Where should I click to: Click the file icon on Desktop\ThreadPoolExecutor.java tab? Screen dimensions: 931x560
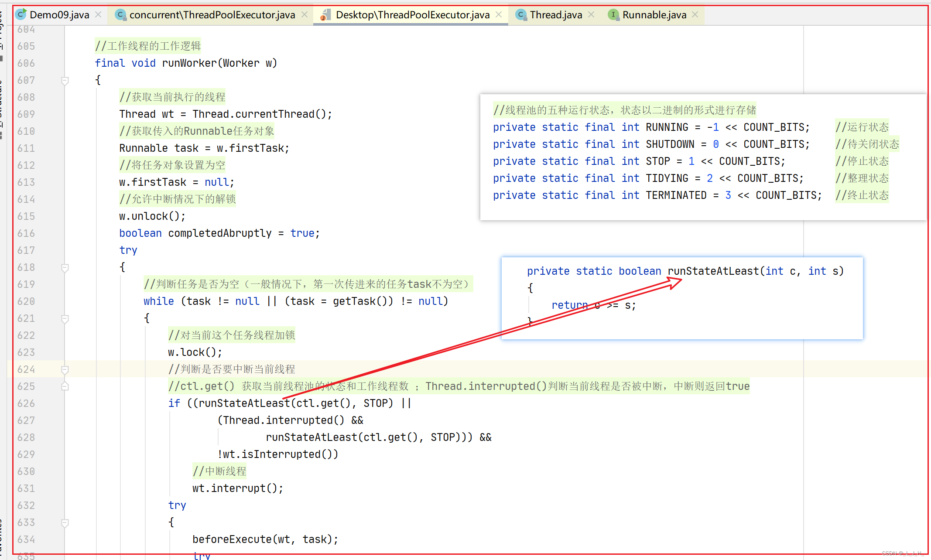[326, 15]
